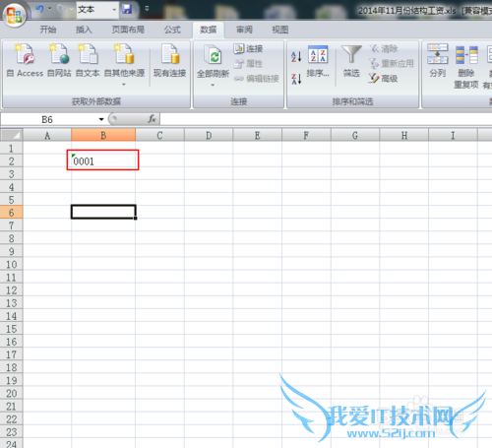Sort descending Z to A
492x448 pixels.
pyautogui.click(x=296, y=79)
